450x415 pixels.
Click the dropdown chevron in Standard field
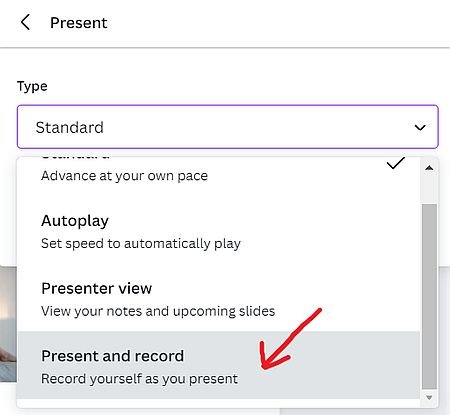[420, 127]
